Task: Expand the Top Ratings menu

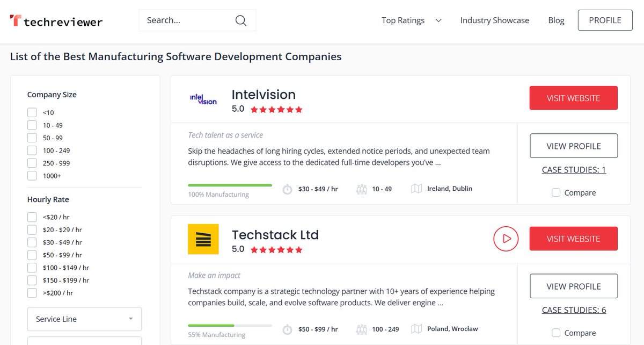Action: (x=412, y=20)
